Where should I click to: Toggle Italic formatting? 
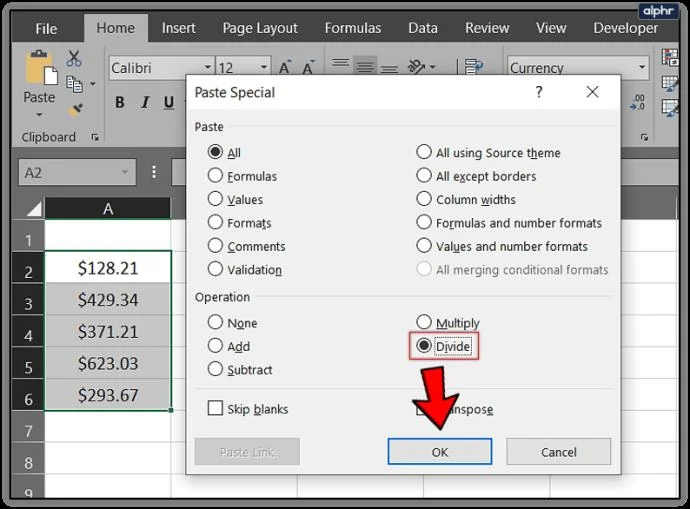(x=144, y=103)
